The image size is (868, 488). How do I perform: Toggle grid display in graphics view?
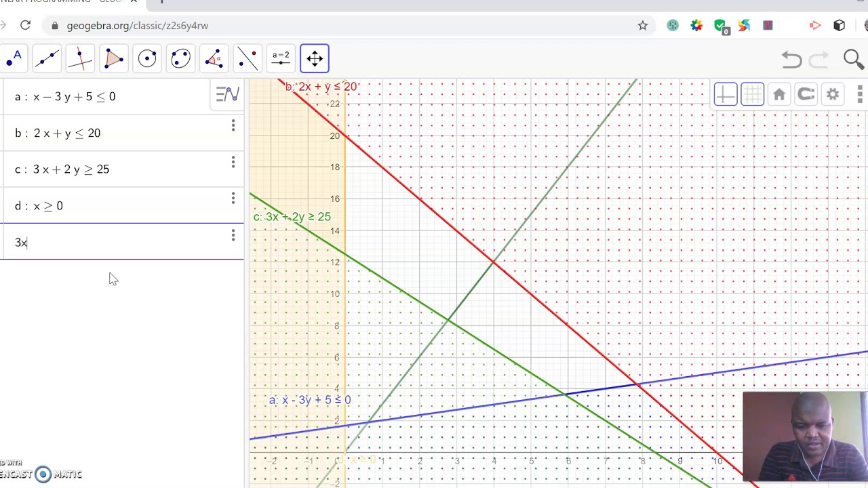coord(752,95)
